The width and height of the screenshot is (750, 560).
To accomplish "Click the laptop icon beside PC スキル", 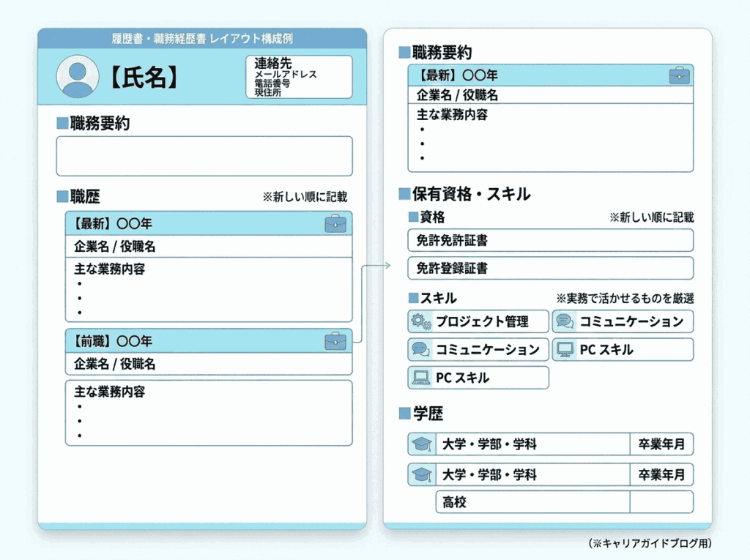I will coord(420,378).
